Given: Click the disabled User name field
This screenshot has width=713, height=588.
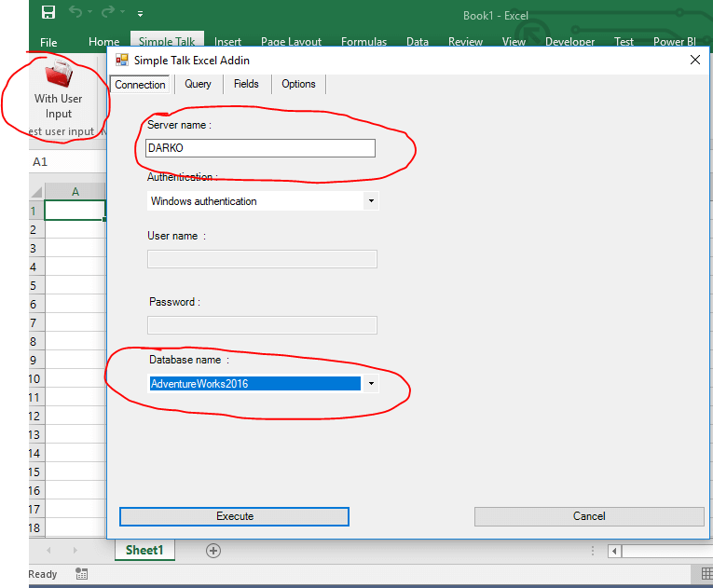Looking at the screenshot, I should click(x=262, y=259).
